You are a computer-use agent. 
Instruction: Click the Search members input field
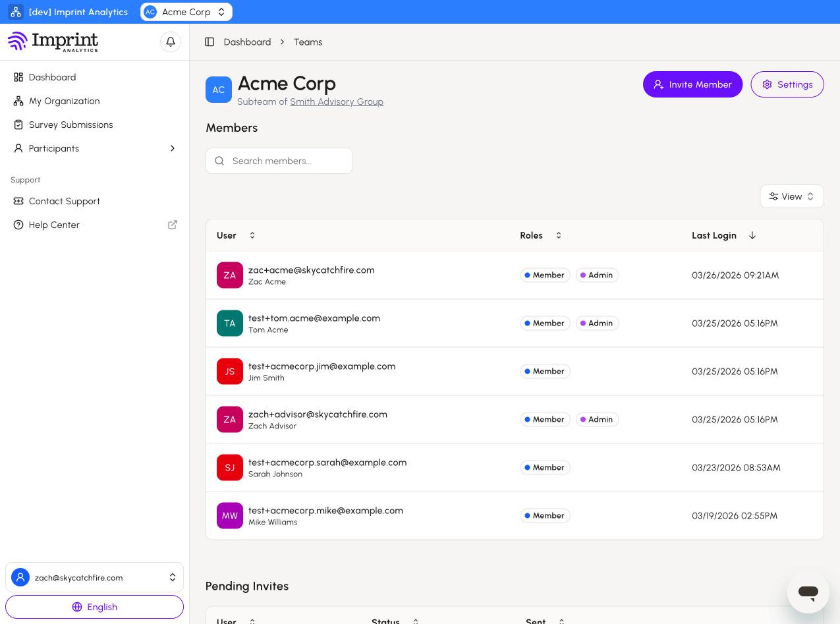(x=279, y=161)
